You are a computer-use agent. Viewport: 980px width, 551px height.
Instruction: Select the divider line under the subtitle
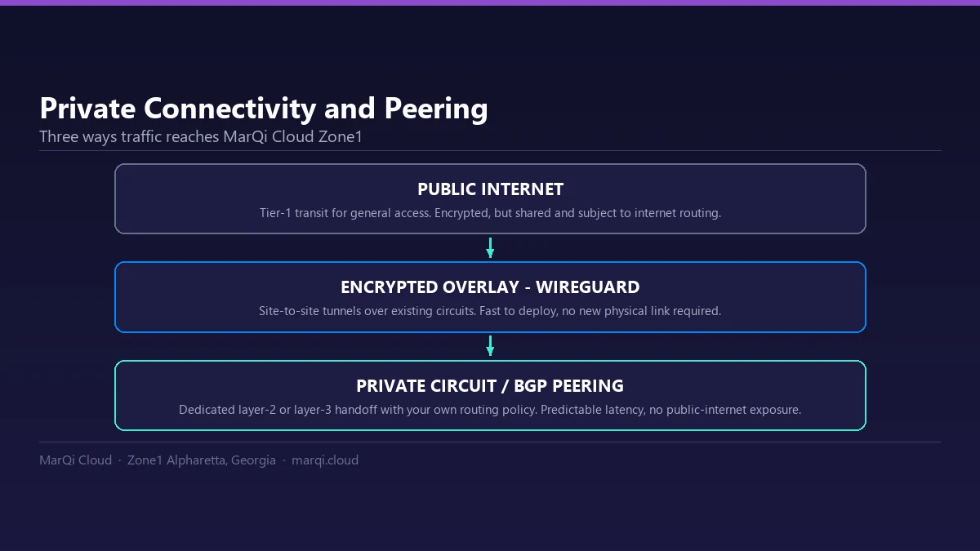(x=490, y=150)
